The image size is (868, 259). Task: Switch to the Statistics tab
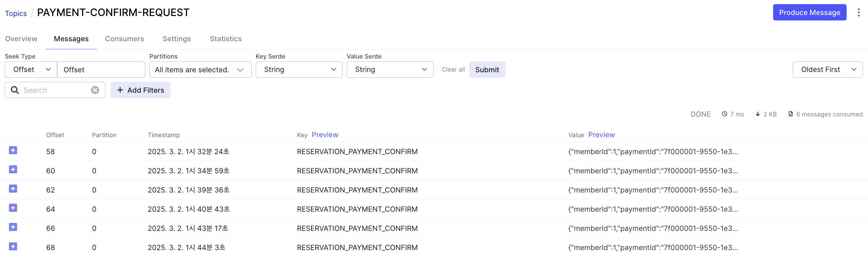[225, 39]
